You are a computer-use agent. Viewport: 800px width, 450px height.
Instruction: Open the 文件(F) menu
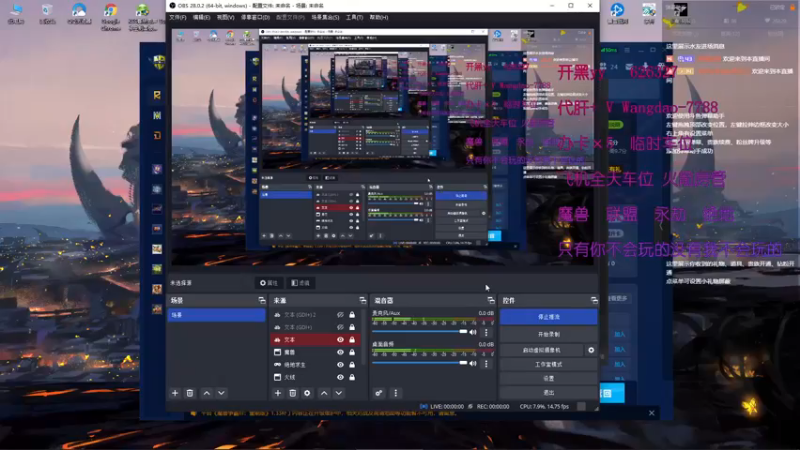pos(178,17)
